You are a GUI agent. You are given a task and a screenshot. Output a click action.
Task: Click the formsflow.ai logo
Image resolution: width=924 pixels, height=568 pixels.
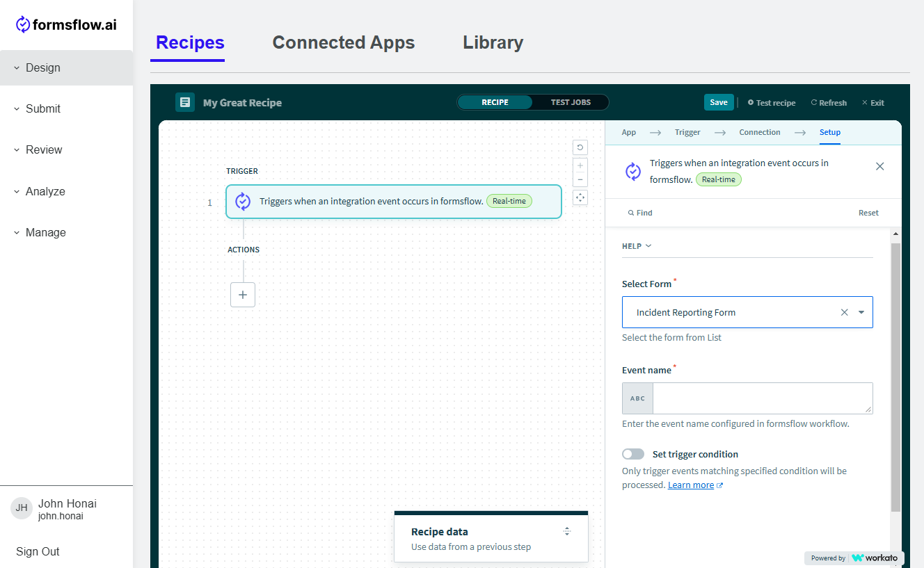pos(66,25)
